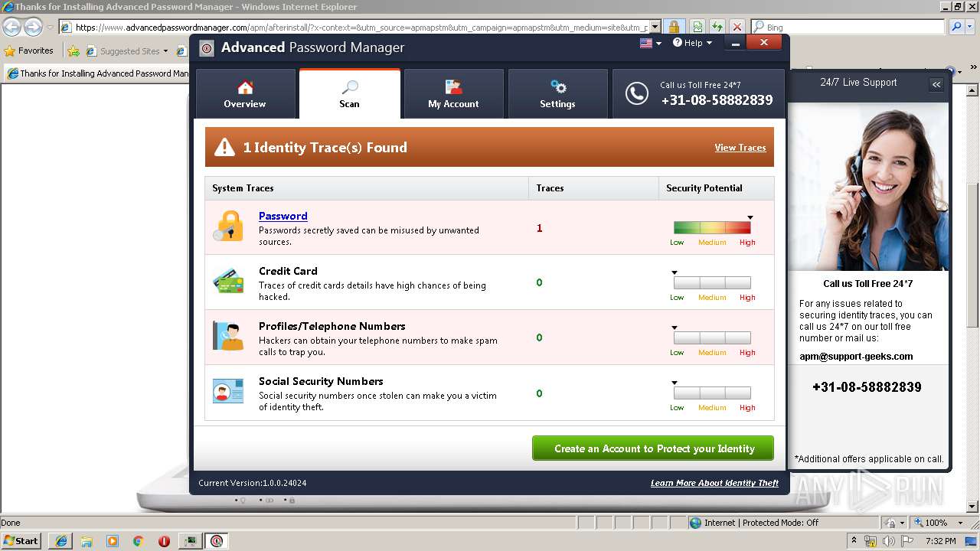
Task: Open Windows Explorer folder from taskbar
Action: tap(87, 541)
